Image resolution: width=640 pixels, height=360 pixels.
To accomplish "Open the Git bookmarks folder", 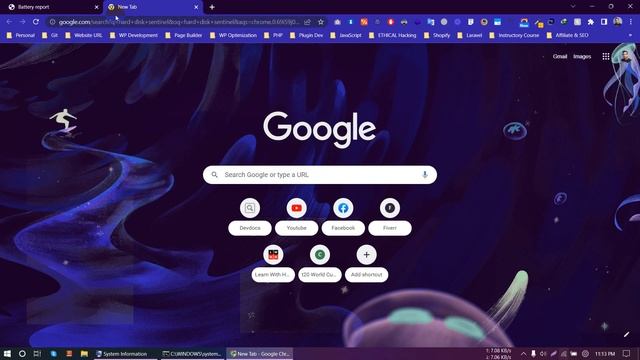I will click(x=50, y=36).
